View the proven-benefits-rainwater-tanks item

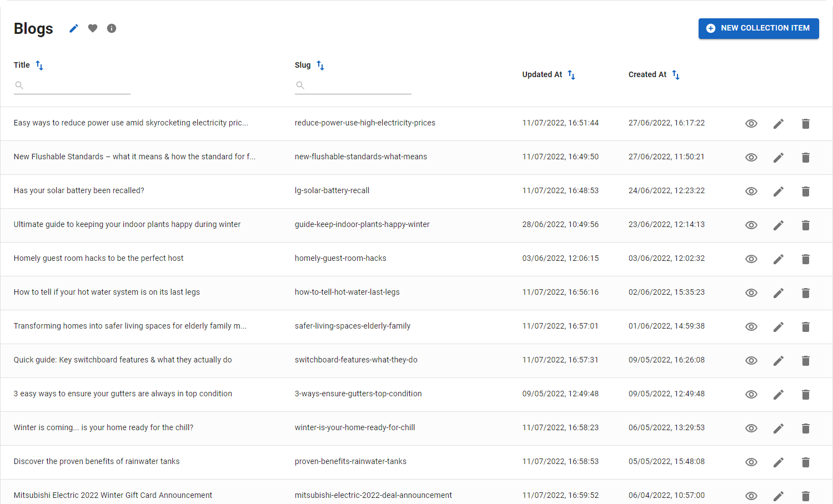click(x=751, y=462)
